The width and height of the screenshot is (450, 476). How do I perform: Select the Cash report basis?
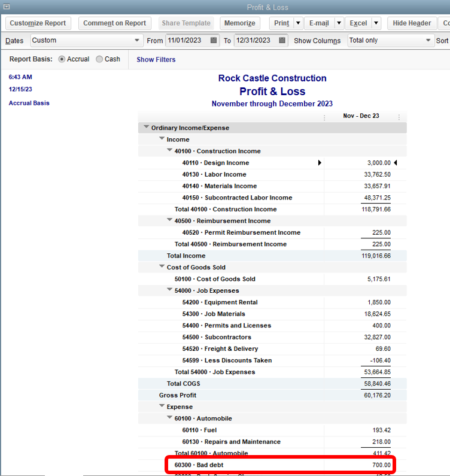pyautogui.click(x=99, y=59)
